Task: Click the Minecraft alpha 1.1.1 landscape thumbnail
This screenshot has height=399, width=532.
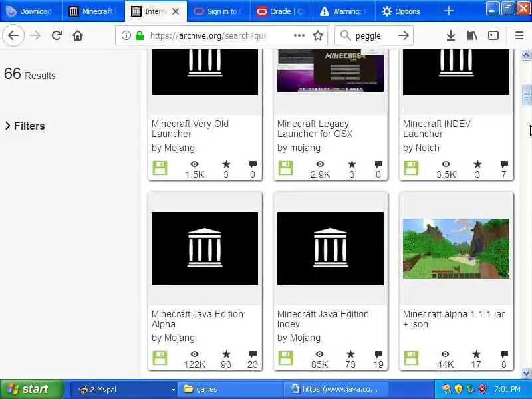Action: pos(456,249)
